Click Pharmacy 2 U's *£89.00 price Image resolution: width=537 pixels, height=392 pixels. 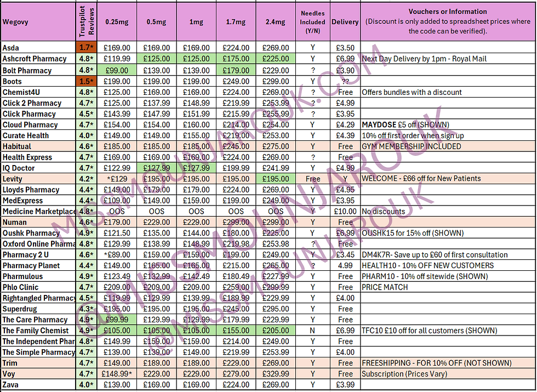pyautogui.click(x=117, y=254)
